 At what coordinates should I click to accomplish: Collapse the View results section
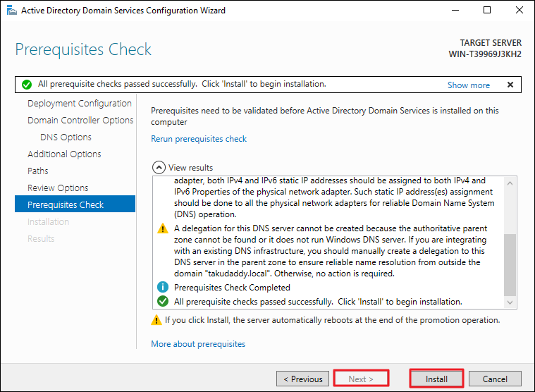(159, 168)
